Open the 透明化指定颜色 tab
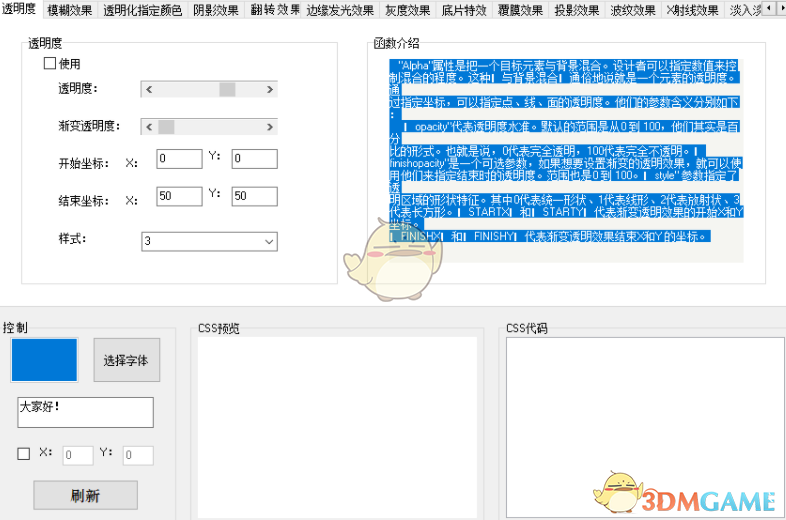Image resolution: width=786 pixels, height=520 pixels. (x=143, y=10)
